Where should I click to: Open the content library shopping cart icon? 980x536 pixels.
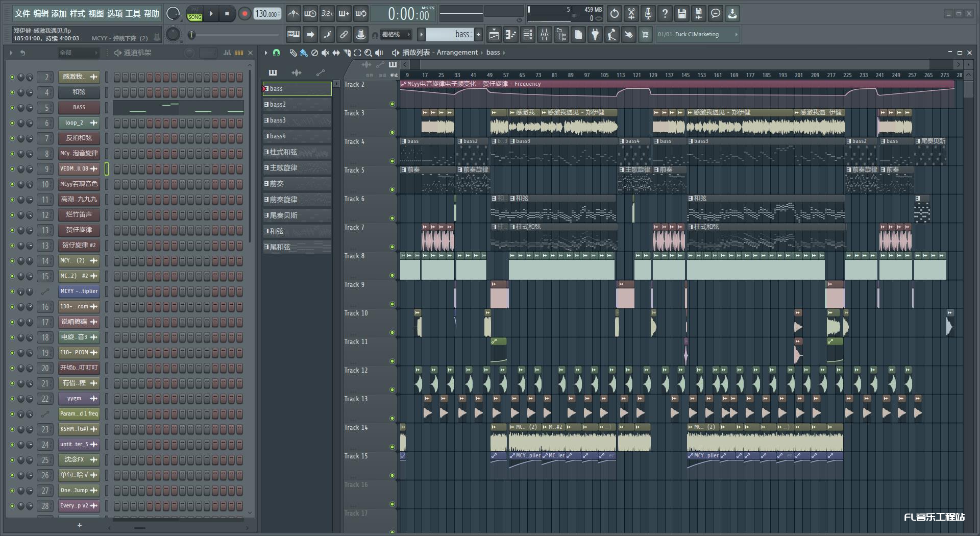point(646,35)
